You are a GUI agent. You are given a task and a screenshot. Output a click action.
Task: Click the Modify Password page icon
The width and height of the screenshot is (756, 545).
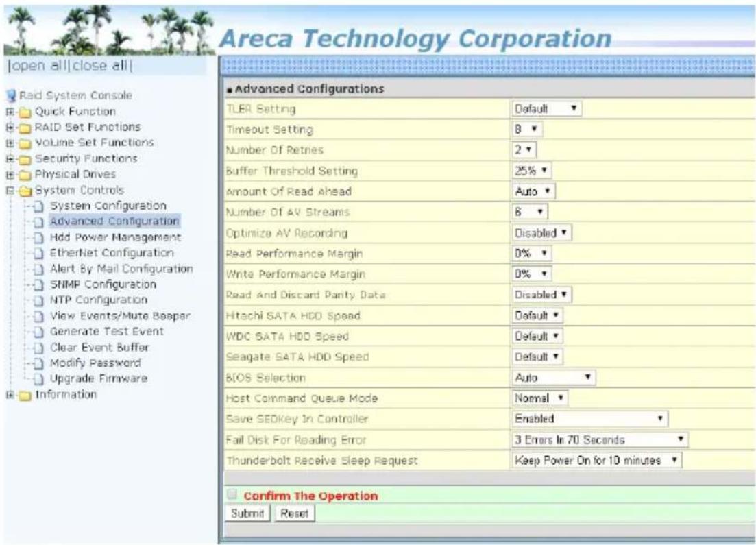(x=39, y=363)
